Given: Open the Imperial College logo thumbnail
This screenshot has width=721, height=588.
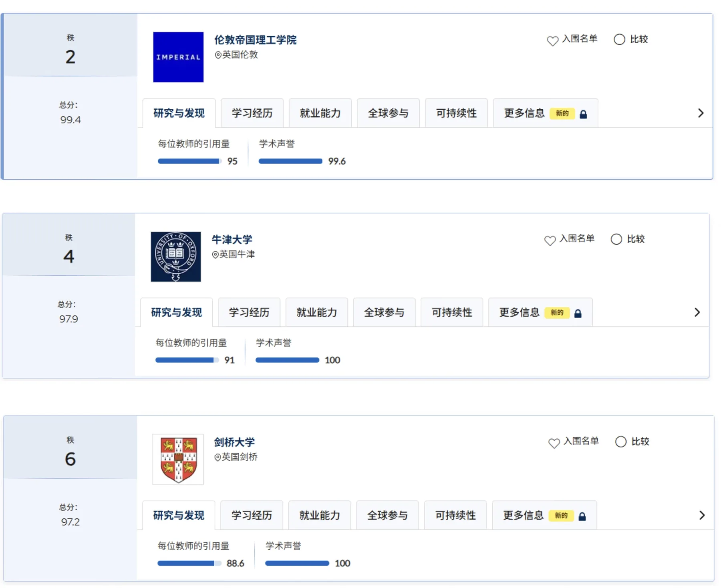Looking at the screenshot, I should [178, 57].
